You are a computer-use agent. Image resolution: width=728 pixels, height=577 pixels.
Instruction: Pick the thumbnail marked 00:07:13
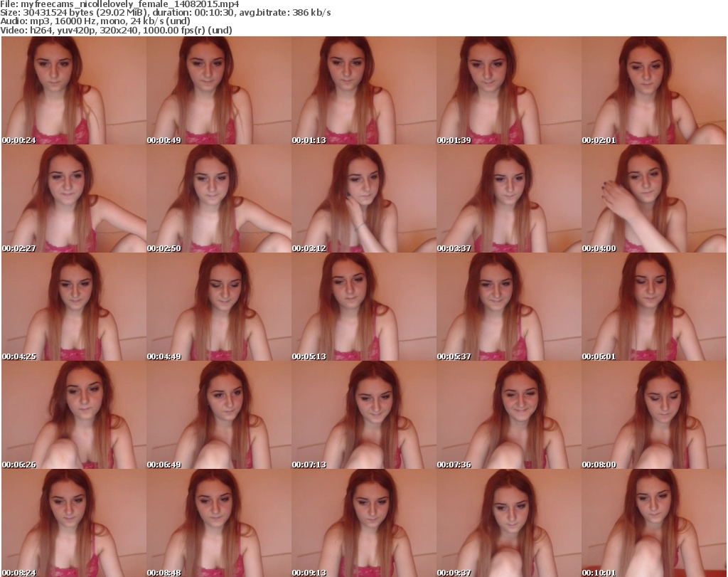(363, 415)
